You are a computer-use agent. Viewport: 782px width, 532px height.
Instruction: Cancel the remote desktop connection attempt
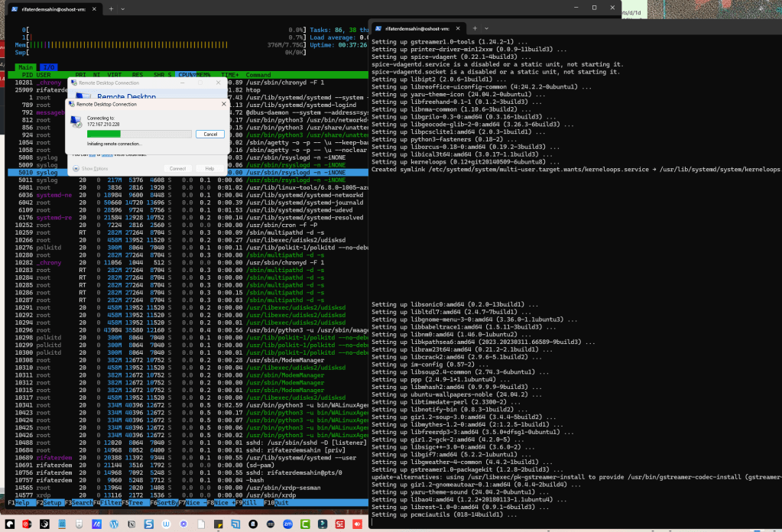210,134
